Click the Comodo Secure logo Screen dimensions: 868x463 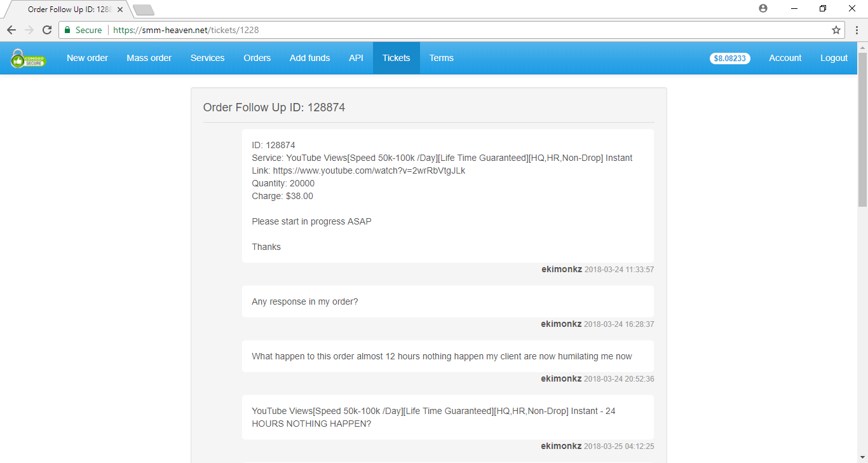pos(28,58)
